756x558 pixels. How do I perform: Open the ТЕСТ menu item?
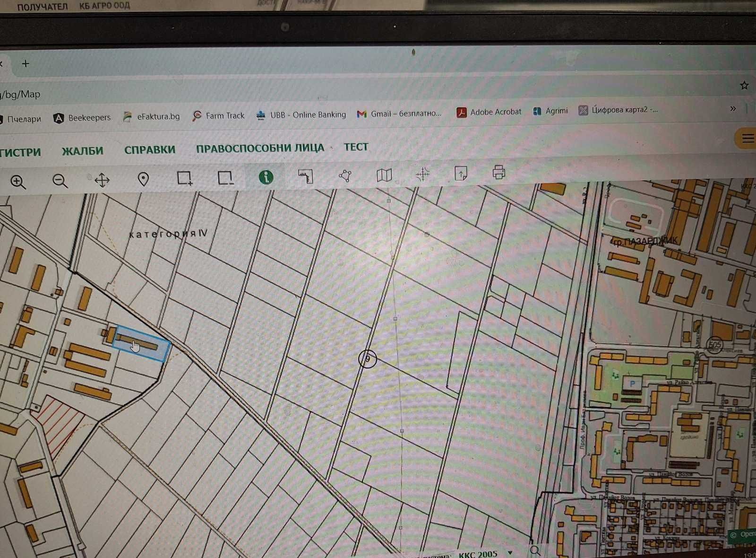pyautogui.click(x=356, y=147)
